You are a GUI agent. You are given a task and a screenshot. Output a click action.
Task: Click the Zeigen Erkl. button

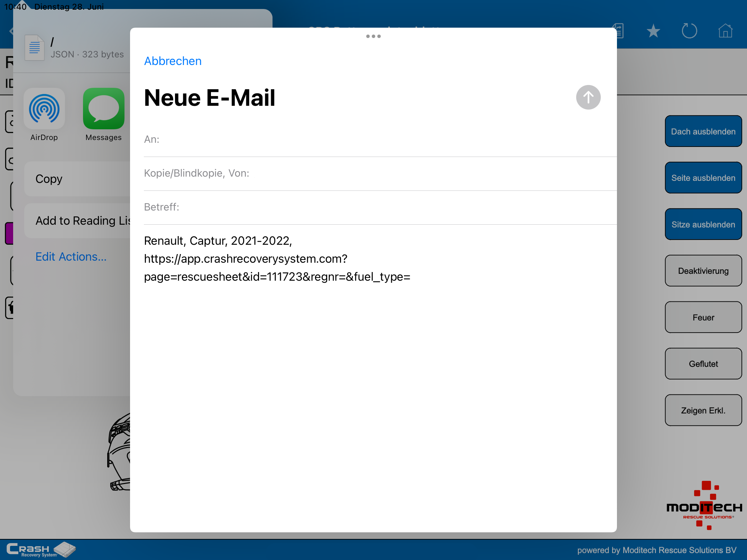pyautogui.click(x=703, y=410)
